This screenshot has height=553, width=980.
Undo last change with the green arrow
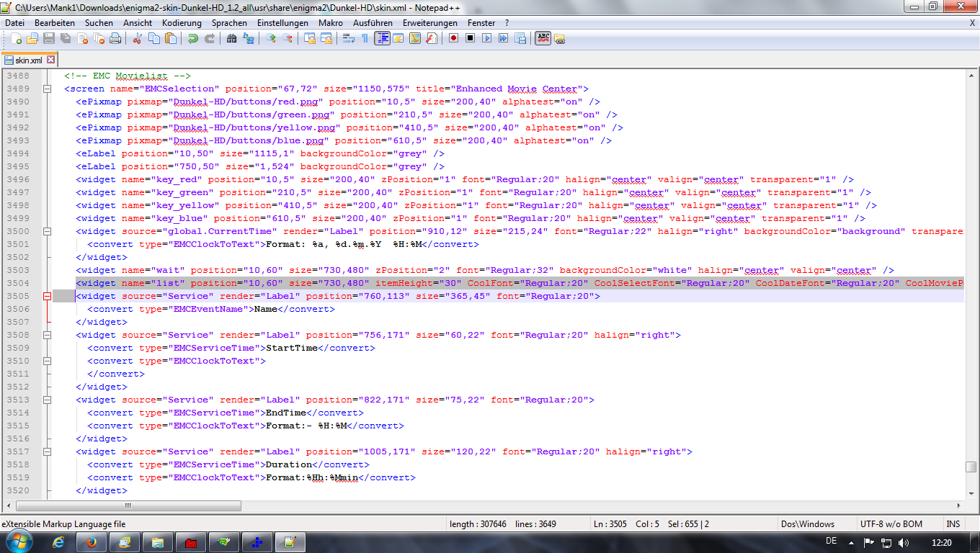click(193, 38)
